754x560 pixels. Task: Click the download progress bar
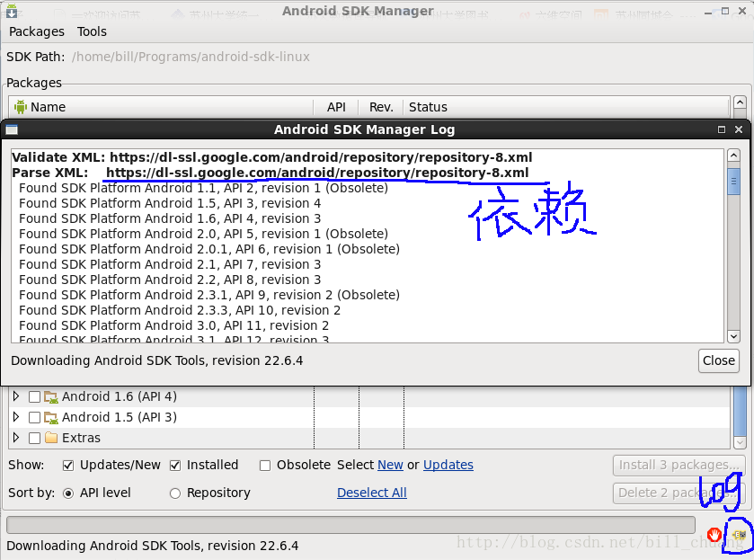(x=351, y=525)
